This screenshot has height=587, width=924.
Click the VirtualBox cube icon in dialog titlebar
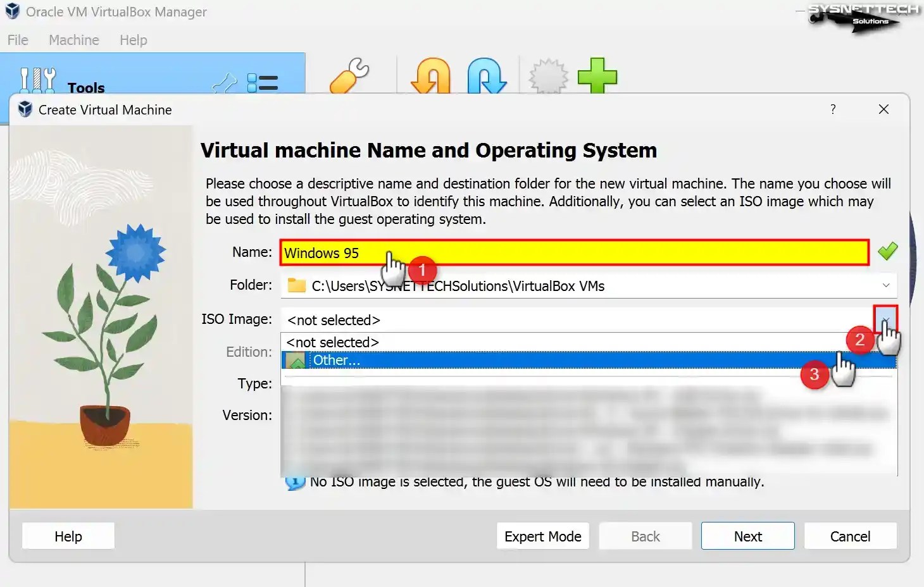24,109
